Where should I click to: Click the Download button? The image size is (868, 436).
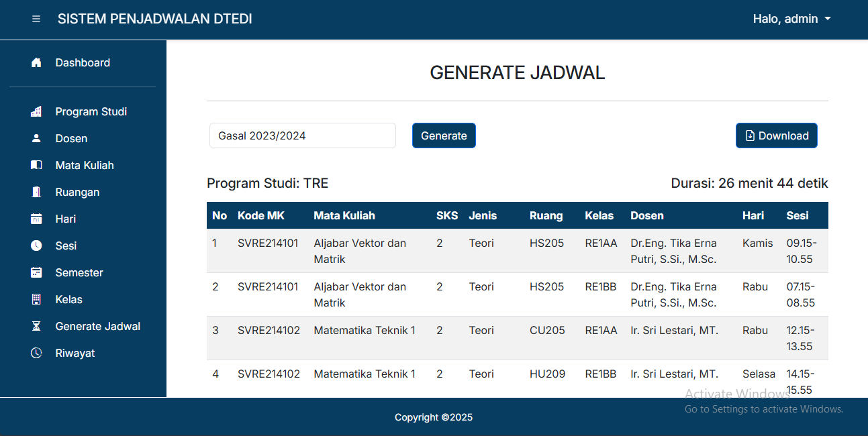click(776, 135)
